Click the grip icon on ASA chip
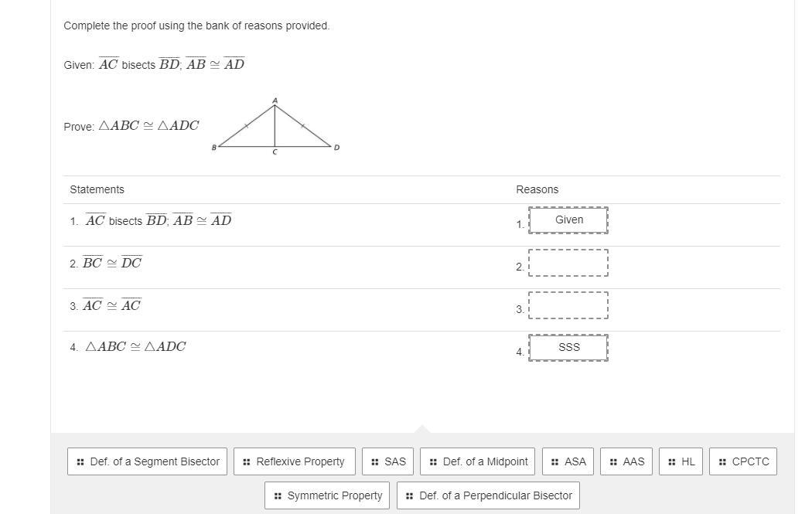This screenshot has width=812, height=514. 555,461
